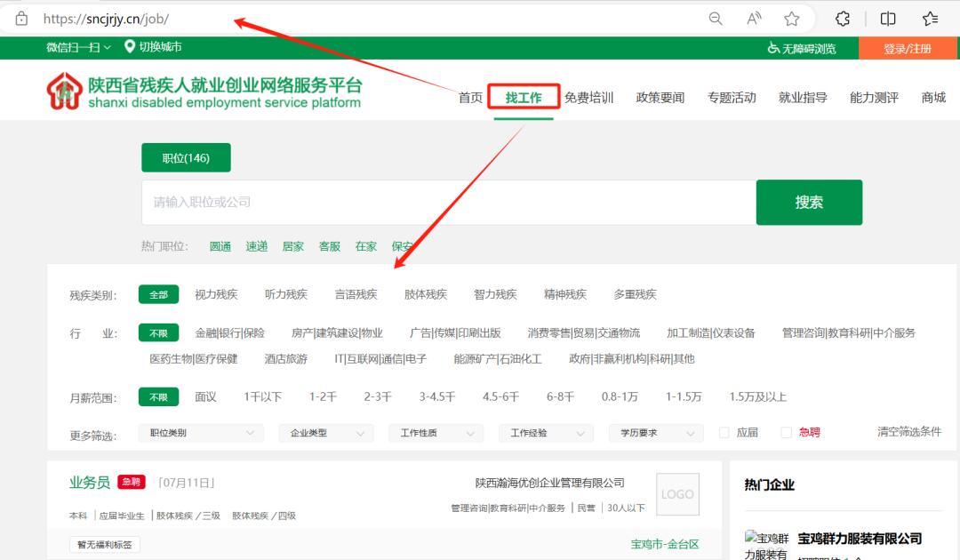Click the platform logo in the header
The image size is (960, 560).
[x=64, y=91]
